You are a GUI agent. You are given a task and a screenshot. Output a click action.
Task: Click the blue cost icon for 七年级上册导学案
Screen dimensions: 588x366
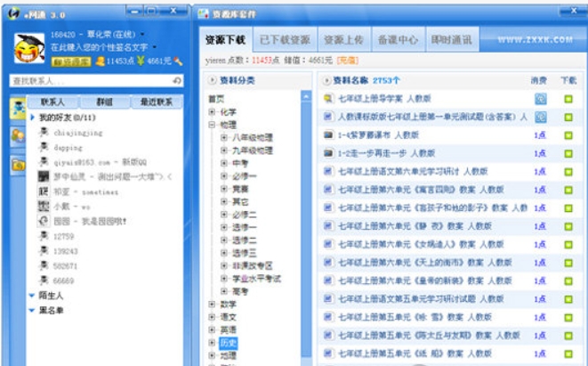pyautogui.click(x=540, y=99)
